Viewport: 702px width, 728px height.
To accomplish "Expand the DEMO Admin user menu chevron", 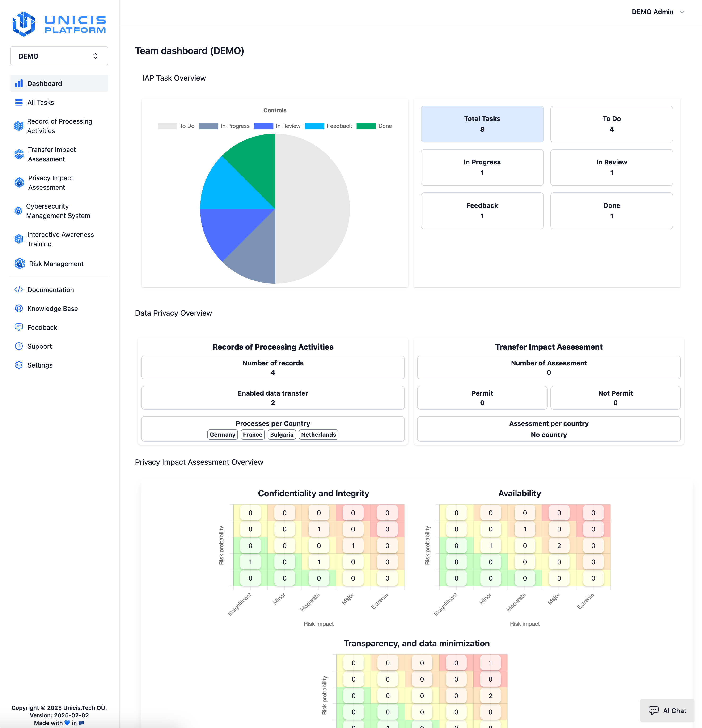I will [x=682, y=12].
